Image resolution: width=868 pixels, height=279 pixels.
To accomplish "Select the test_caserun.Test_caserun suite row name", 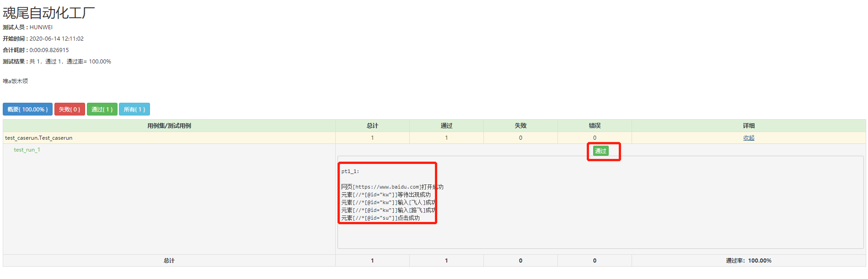I will click(x=39, y=138).
